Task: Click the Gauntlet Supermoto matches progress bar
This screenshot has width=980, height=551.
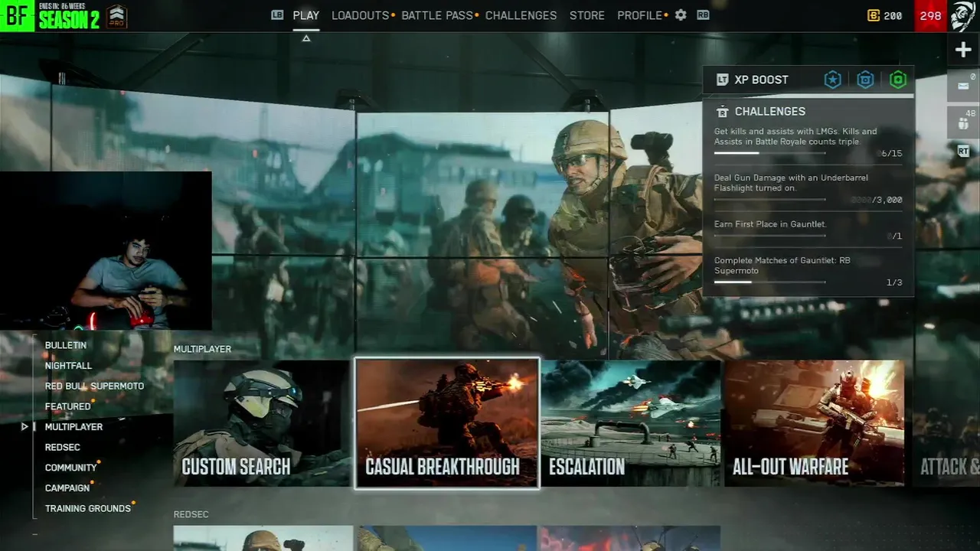Action: [769, 282]
